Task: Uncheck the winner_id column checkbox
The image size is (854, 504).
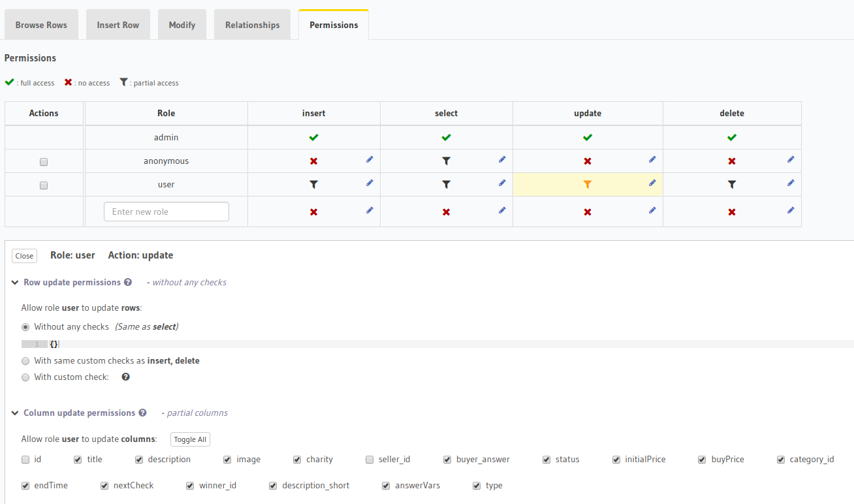Action: tap(190, 486)
